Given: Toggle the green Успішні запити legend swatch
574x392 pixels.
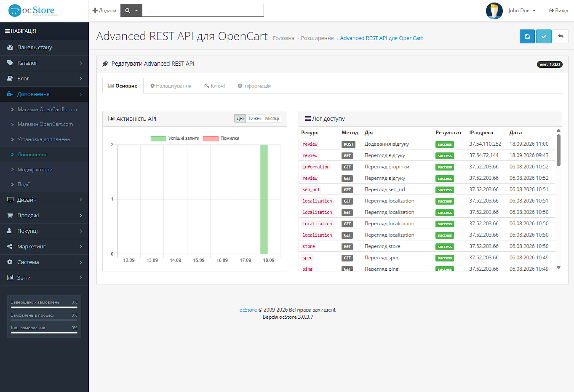Looking at the screenshot, I should point(158,139).
